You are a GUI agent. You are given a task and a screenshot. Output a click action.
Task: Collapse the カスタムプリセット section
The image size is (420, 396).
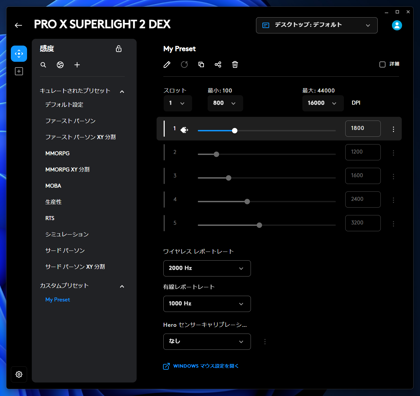[x=122, y=287]
